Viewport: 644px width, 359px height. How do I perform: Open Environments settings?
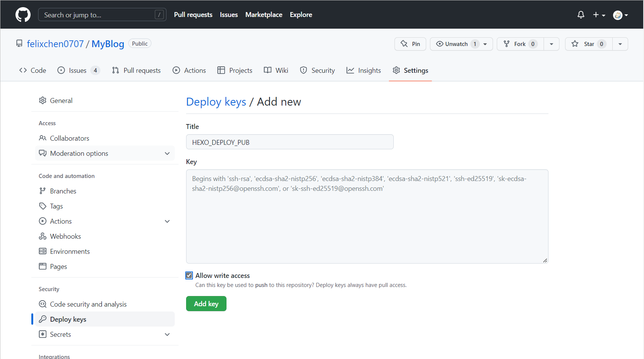[105, 252]
